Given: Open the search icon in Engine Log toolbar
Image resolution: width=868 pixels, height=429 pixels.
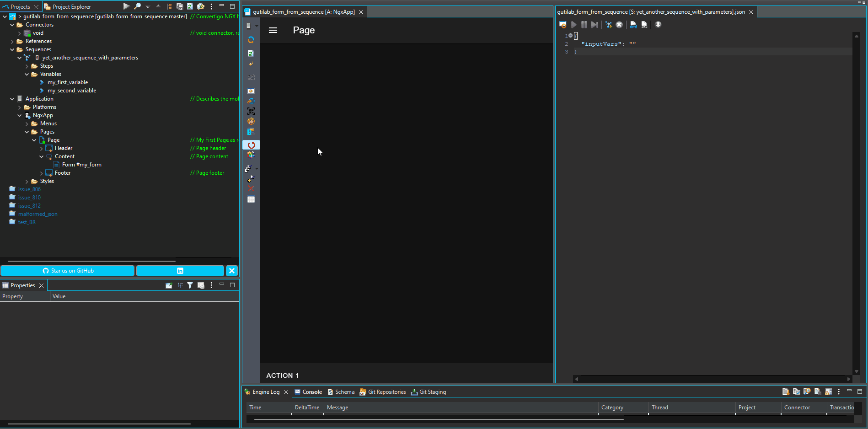Looking at the screenshot, I should tap(807, 392).
